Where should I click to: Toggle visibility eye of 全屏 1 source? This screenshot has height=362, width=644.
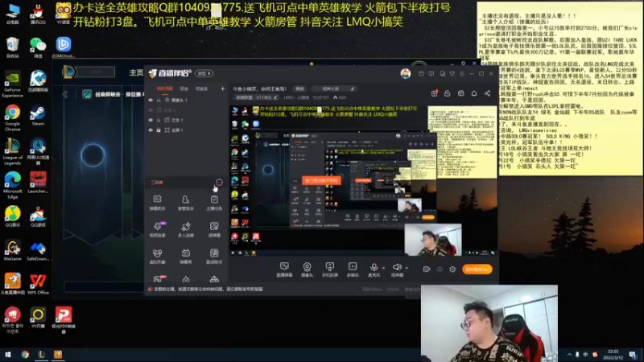151,130
